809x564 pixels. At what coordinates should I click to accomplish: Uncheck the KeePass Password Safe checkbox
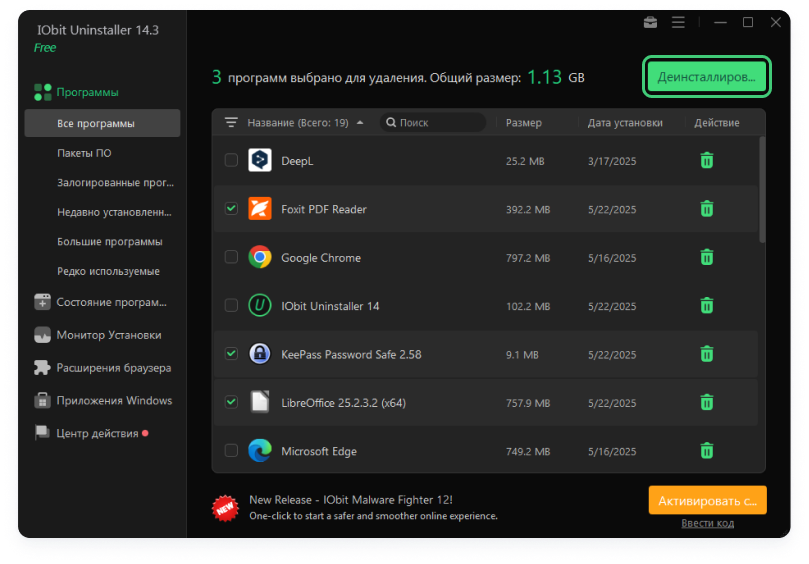231,354
